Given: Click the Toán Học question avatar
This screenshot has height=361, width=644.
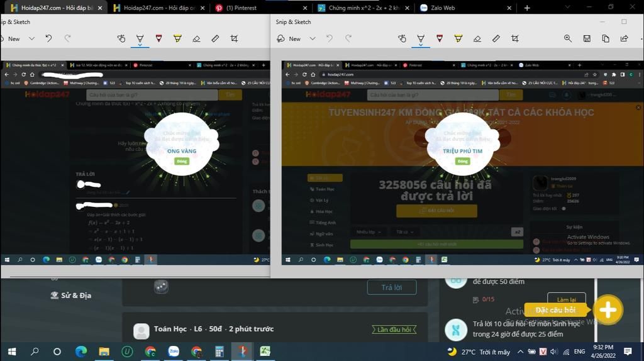Looking at the screenshot, I should pos(142,331).
